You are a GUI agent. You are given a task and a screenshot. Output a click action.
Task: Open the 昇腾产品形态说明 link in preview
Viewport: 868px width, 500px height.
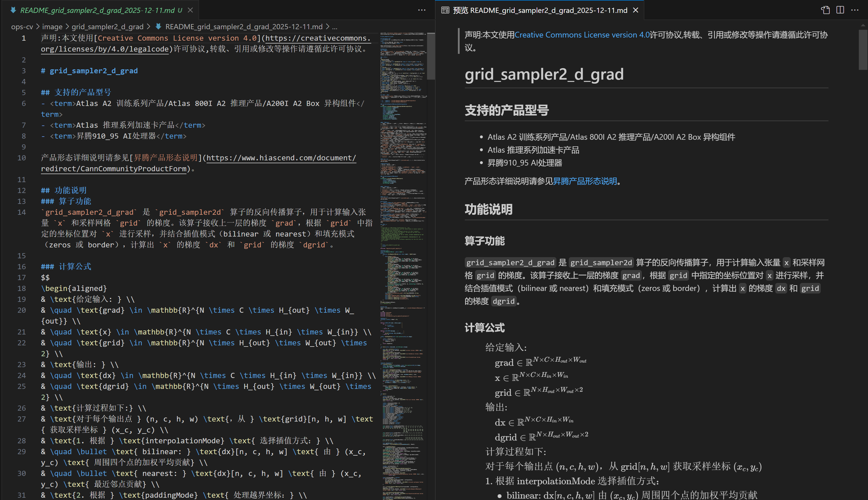585,181
